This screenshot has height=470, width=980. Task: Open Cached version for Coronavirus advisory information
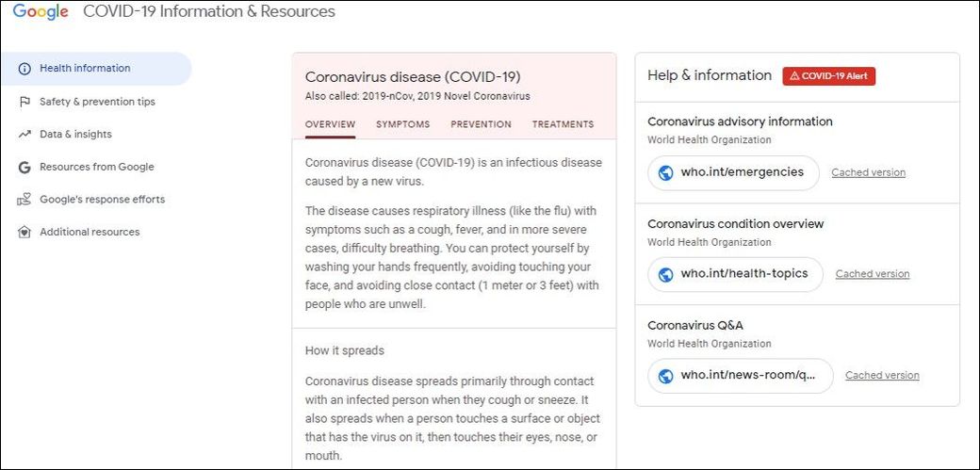point(868,172)
